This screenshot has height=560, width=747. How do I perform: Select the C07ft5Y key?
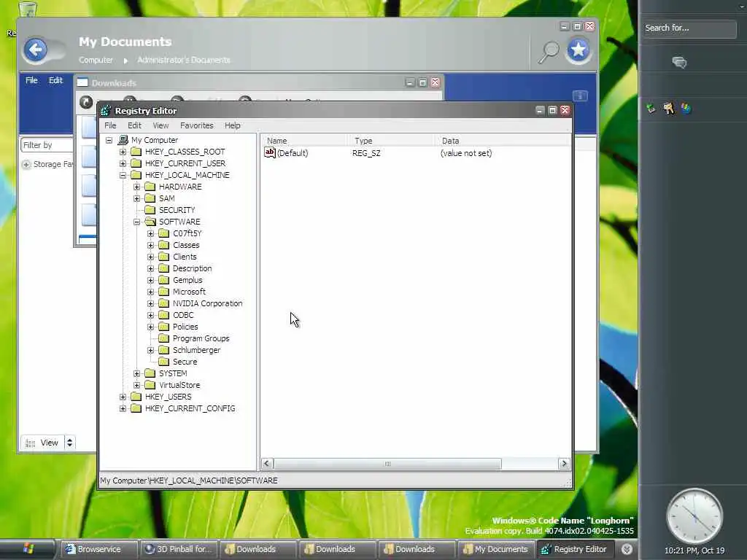(x=187, y=233)
